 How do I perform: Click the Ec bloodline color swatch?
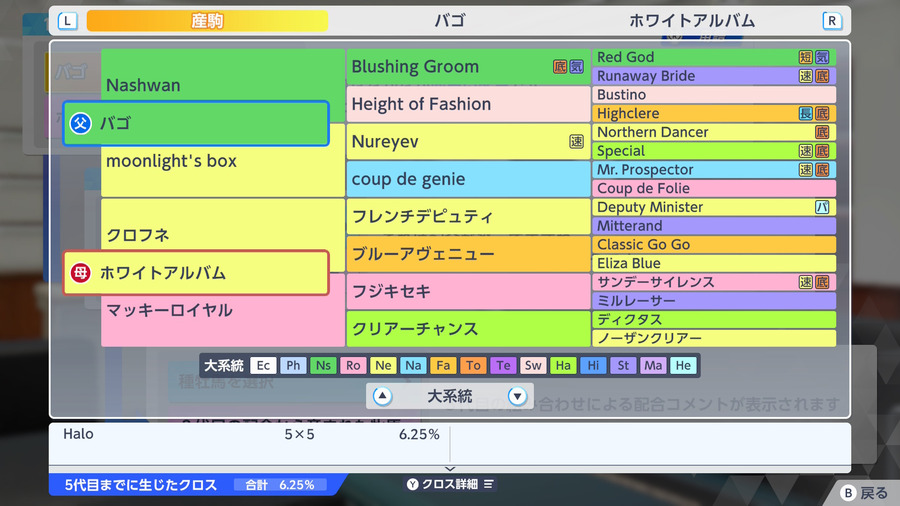(263, 365)
